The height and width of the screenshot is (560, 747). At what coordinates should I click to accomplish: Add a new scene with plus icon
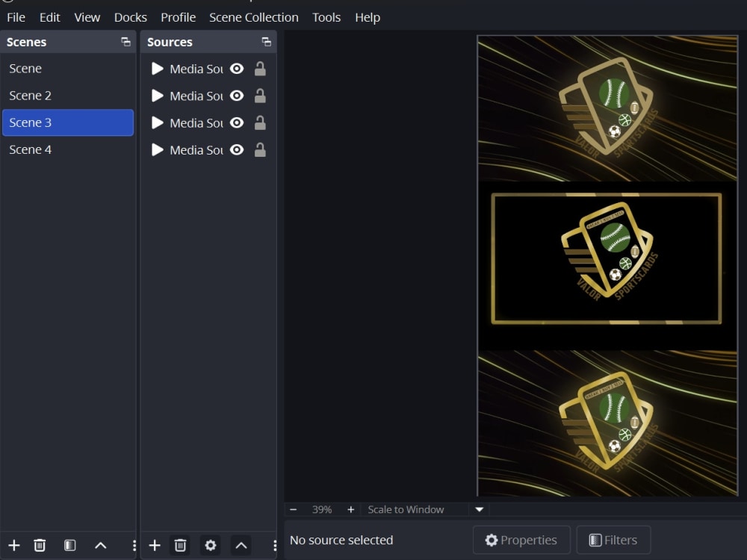[14, 545]
